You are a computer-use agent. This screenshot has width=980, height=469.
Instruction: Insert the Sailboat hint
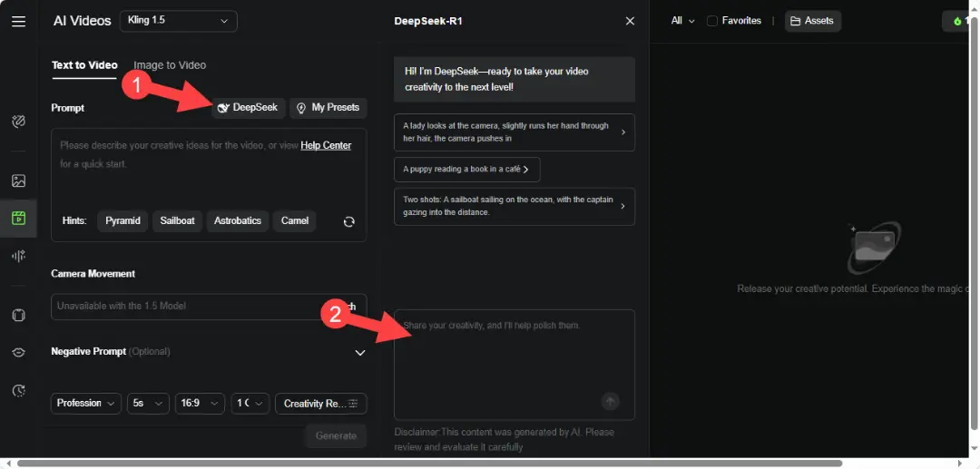coord(177,221)
